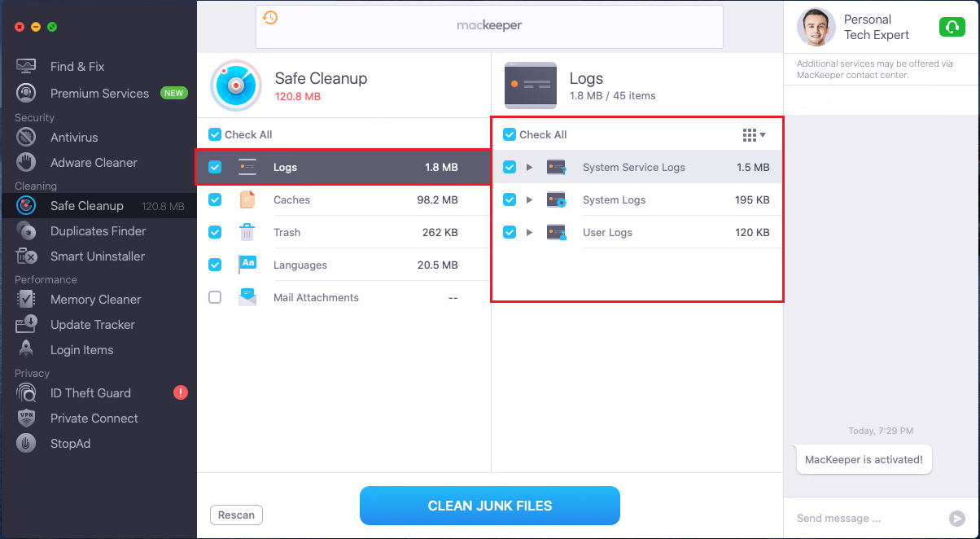Open Duplicates Finder icon in the sidebar

click(x=26, y=231)
